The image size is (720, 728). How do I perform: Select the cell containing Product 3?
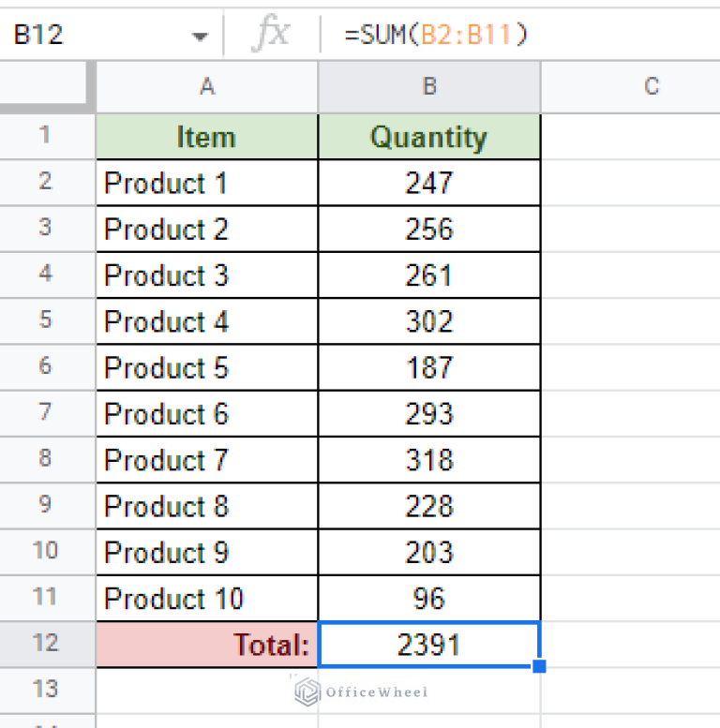(x=206, y=275)
